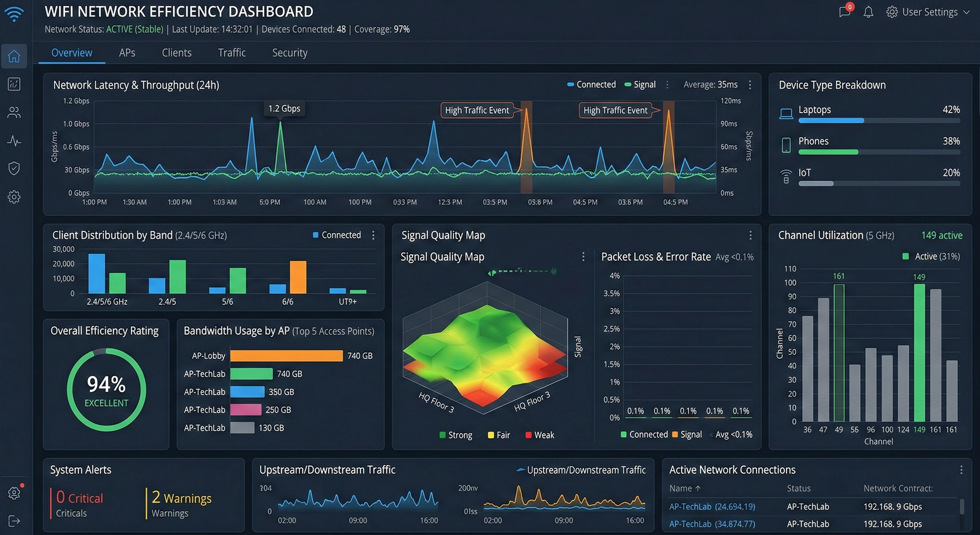The height and width of the screenshot is (535, 980).
Task: Click the notification bell icon
Action: coord(868,12)
